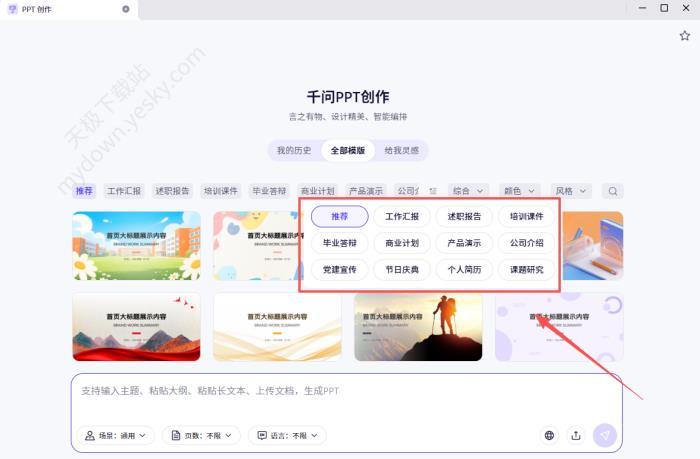Click the star favorite icon
Viewport: 700px width, 459px height.
click(x=685, y=36)
